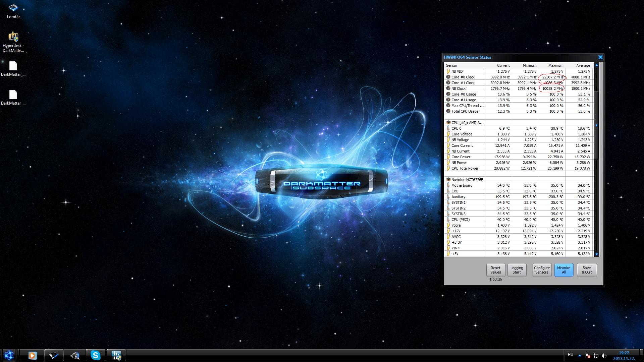Select the Core Voltage row

coord(519,134)
